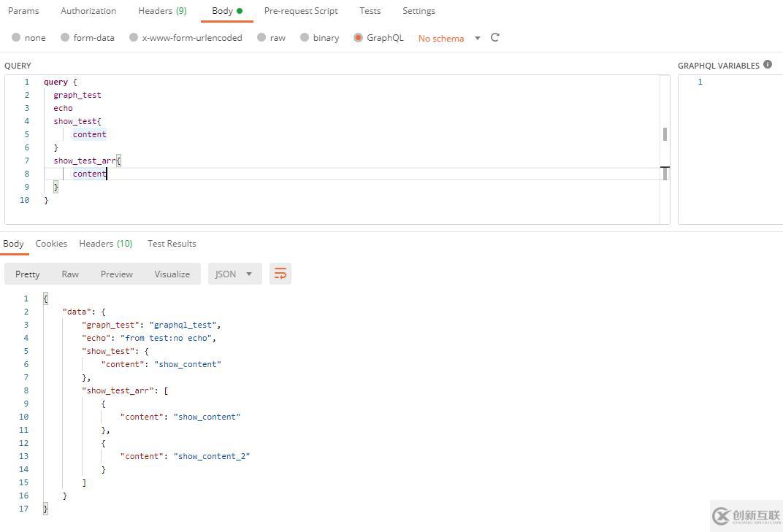Select the request Body tab

tap(227, 10)
